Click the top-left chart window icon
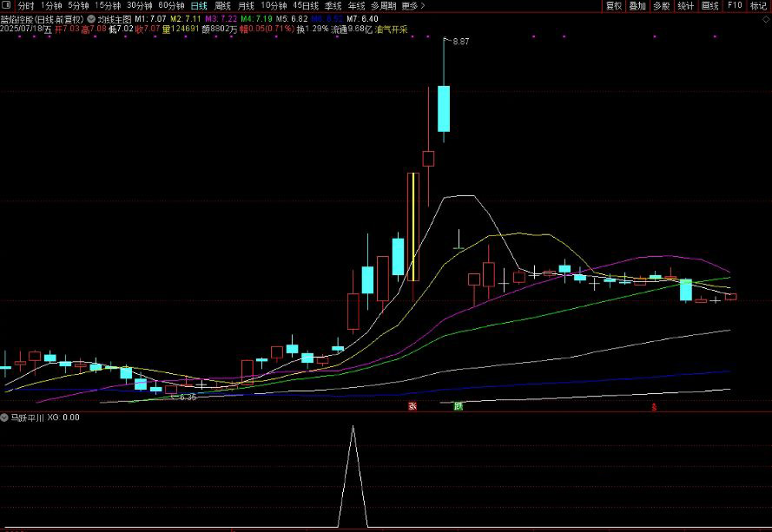The width and height of the screenshot is (772, 532). pyautogui.click(x=7, y=5)
